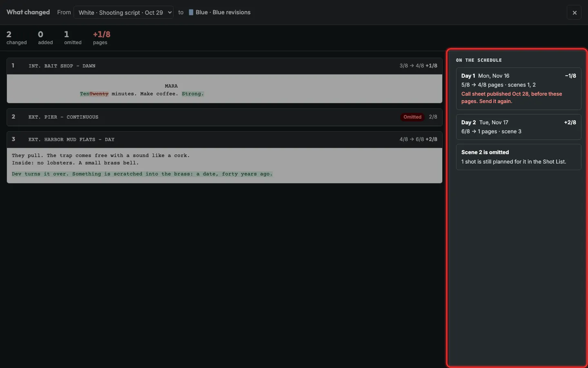Image resolution: width=588 pixels, height=368 pixels.
Task: Select 'Day 2 Tue, Nov 17' schedule entry
Action: point(519,127)
